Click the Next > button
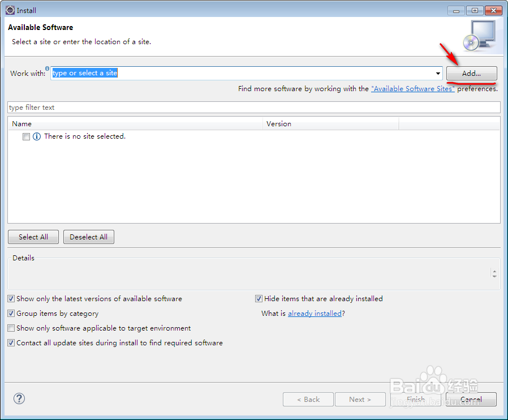 tap(360, 399)
